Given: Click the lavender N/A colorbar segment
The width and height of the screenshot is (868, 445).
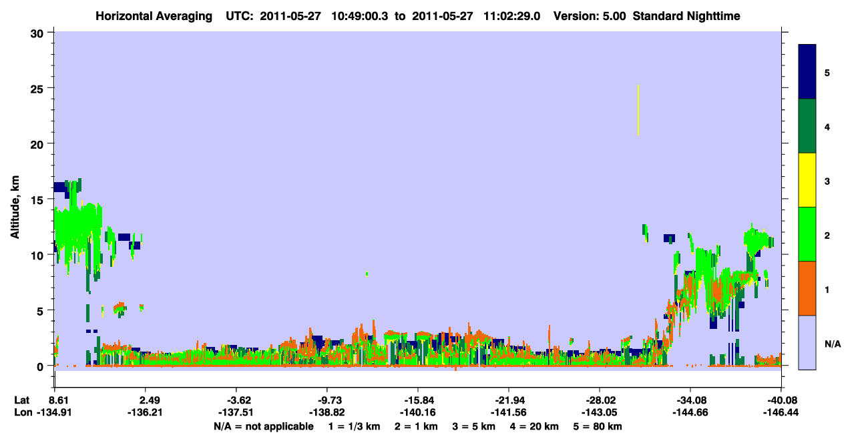Looking at the screenshot, I should coord(807,342).
